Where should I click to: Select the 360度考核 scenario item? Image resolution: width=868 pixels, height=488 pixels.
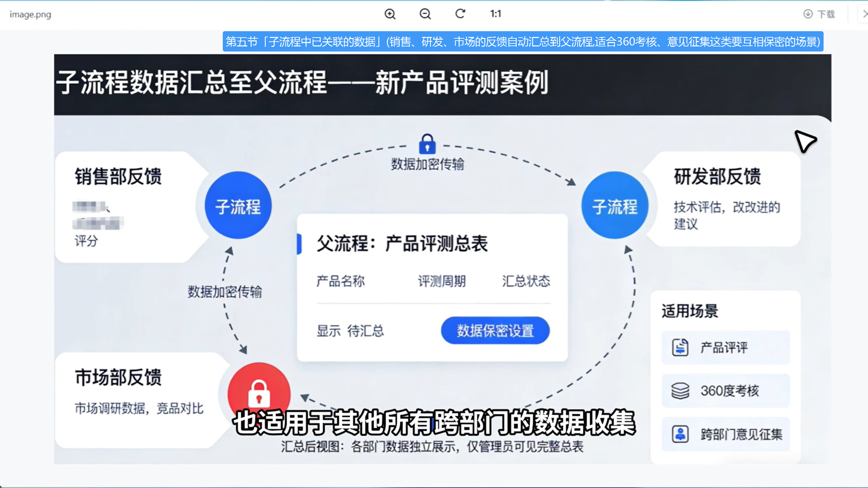pyautogui.click(x=726, y=391)
